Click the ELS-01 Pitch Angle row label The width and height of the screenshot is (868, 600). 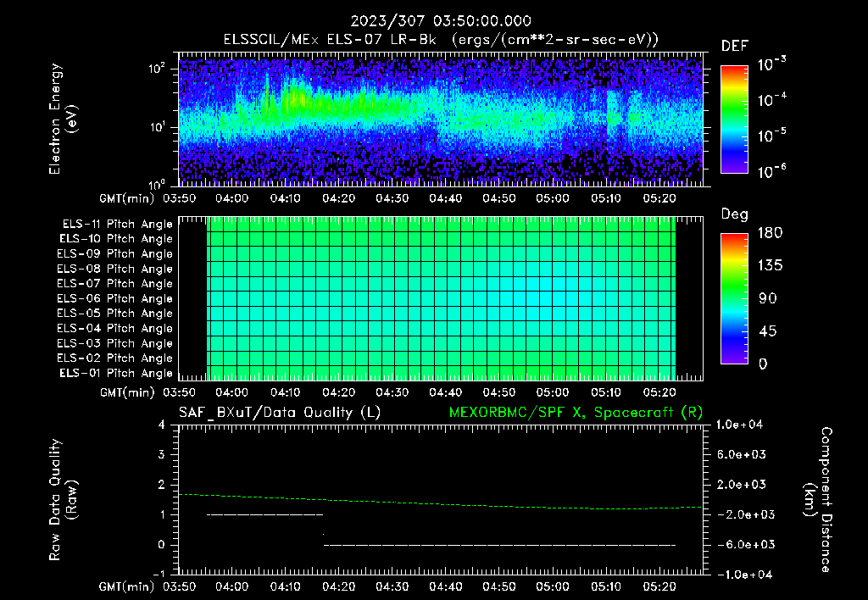pos(115,373)
